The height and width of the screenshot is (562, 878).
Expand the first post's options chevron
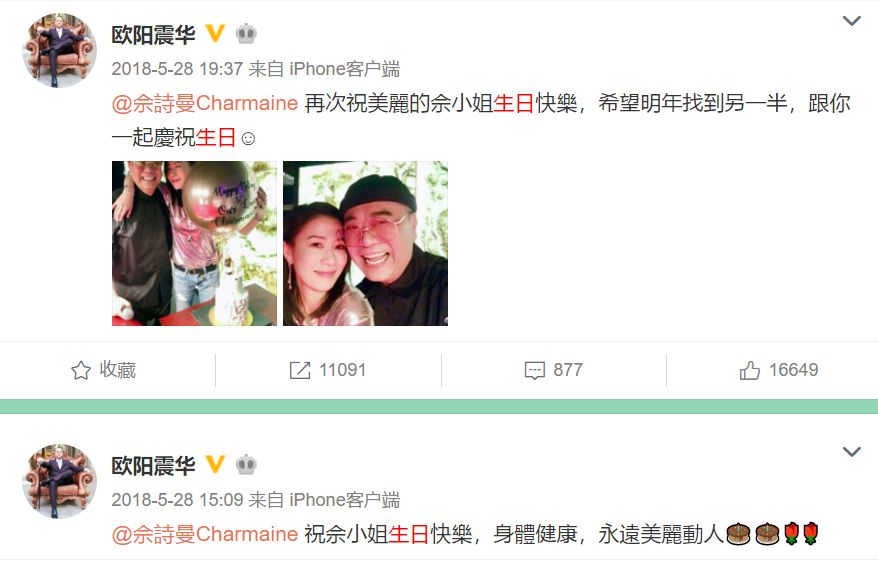[852, 21]
